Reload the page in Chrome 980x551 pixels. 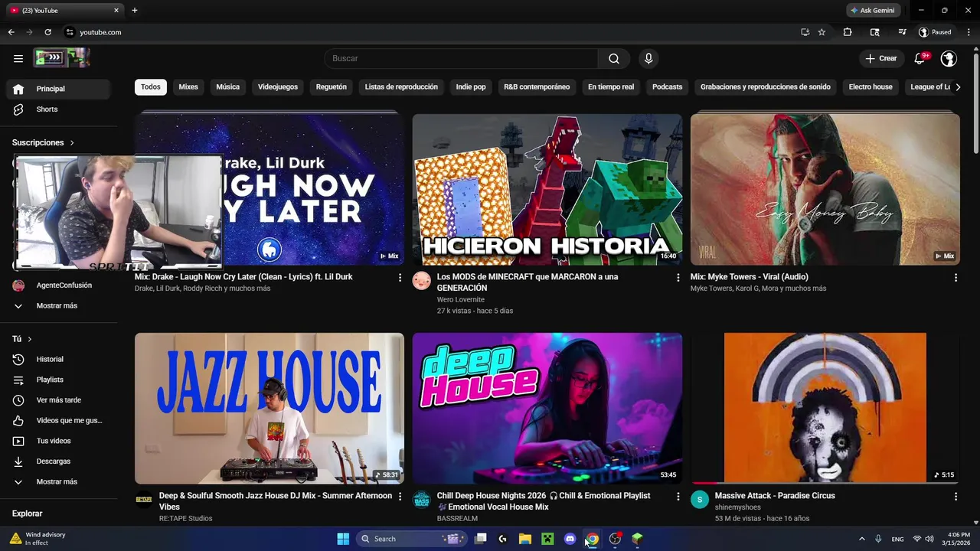pos(47,32)
